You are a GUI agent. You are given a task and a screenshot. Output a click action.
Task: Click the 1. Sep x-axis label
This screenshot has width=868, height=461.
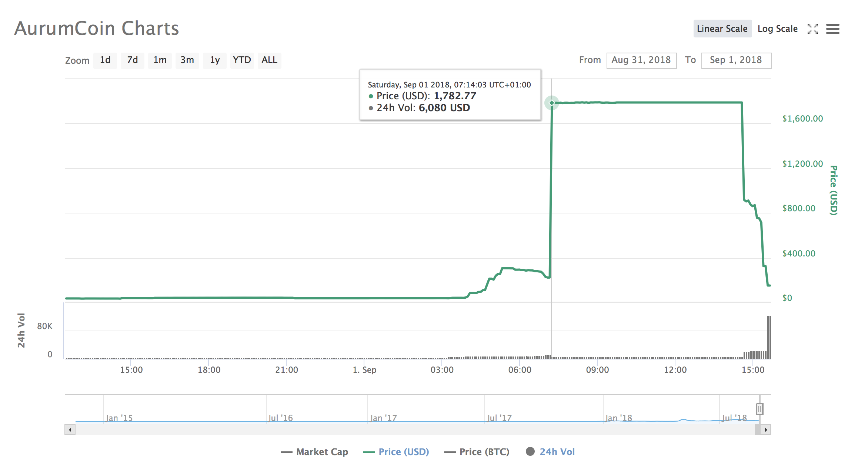click(364, 370)
